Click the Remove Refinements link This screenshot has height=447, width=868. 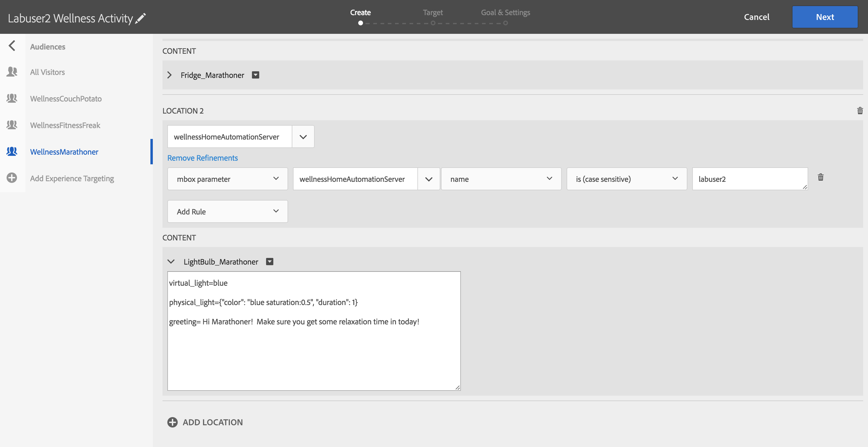[203, 158]
